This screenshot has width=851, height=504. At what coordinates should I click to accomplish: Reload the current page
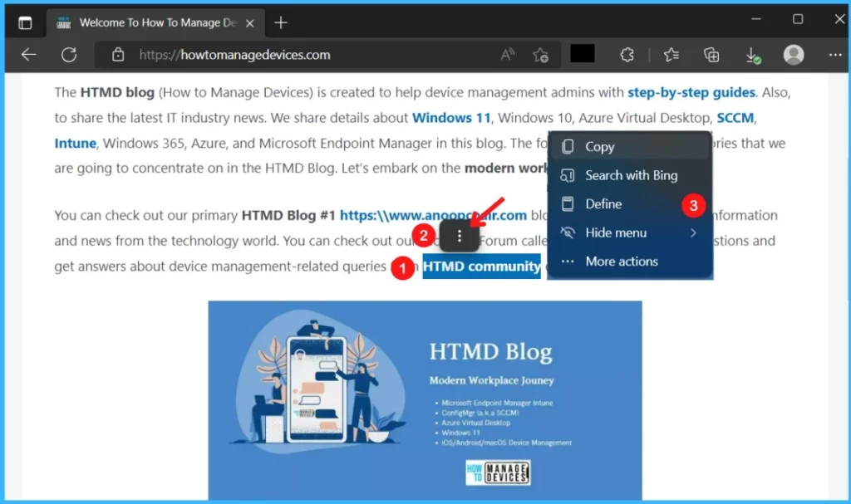tap(69, 55)
